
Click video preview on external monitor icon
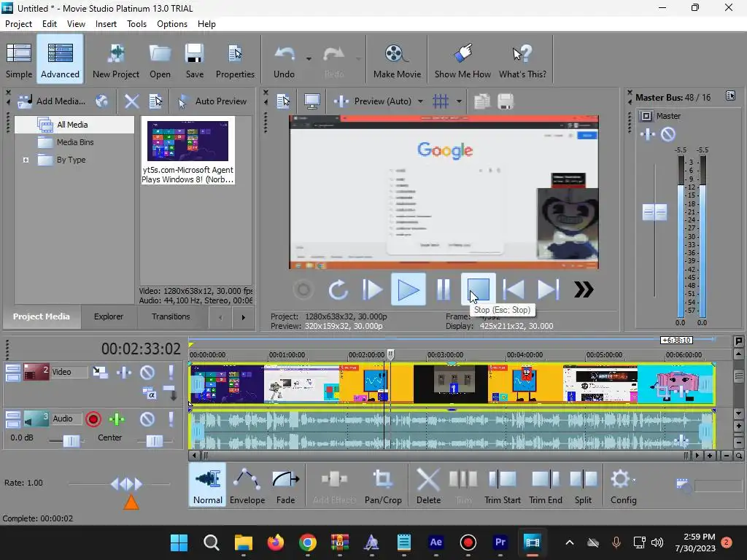312,101
